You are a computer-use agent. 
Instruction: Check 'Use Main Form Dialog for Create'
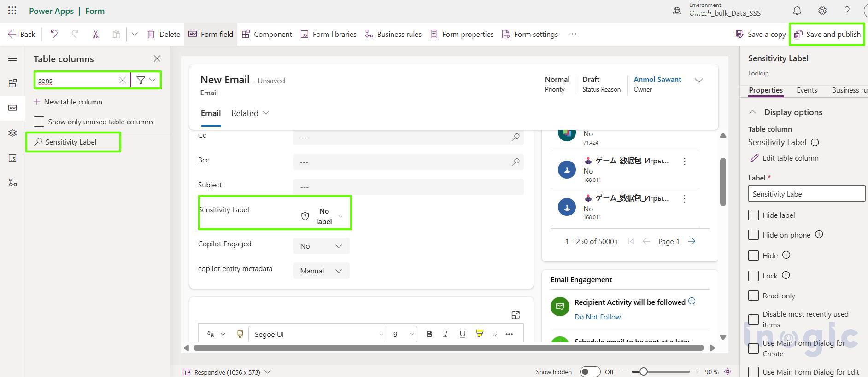pyautogui.click(x=753, y=348)
